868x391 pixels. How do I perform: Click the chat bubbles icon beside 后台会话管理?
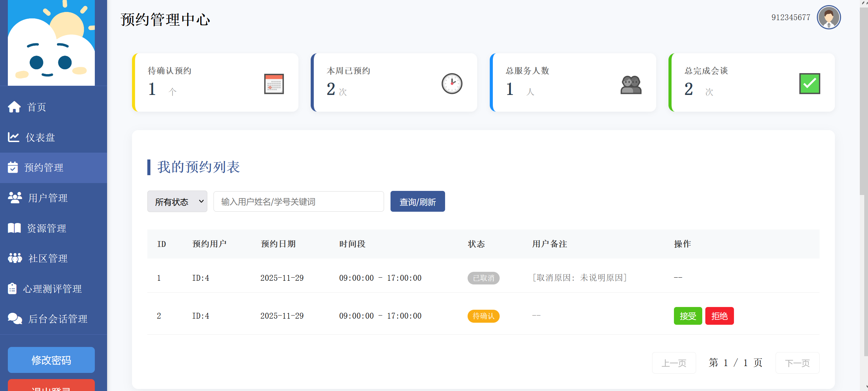[x=15, y=319]
